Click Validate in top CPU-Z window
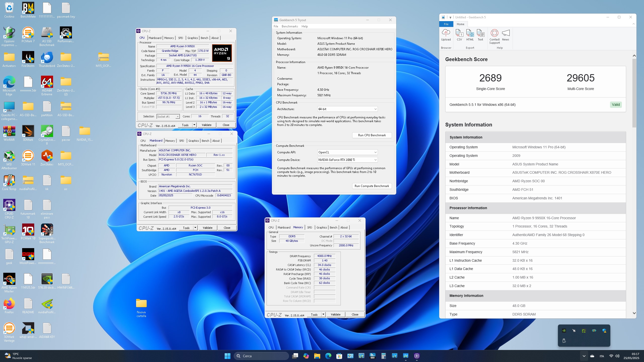The image size is (644, 362). [x=207, y=125]
